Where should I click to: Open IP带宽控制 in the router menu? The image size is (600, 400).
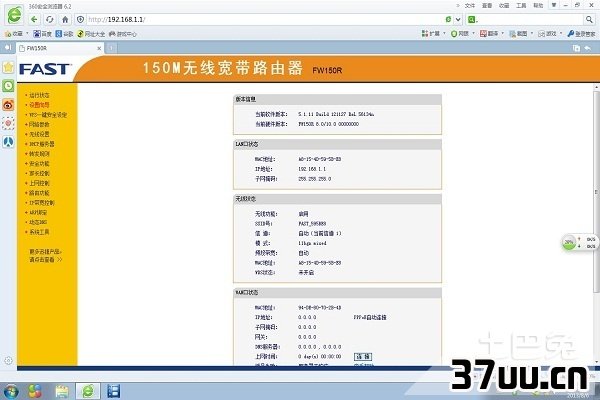coord(42,203)
